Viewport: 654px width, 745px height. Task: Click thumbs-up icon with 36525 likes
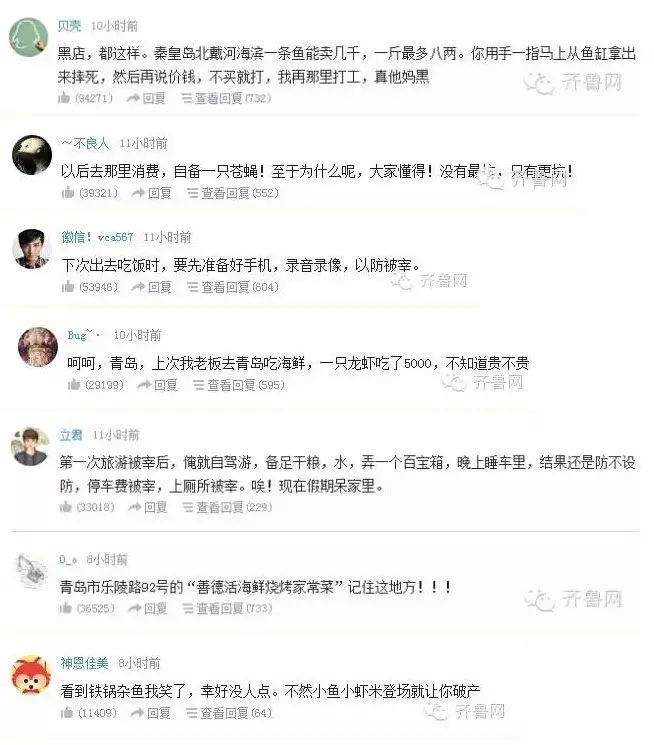click(x=66, y=608)
